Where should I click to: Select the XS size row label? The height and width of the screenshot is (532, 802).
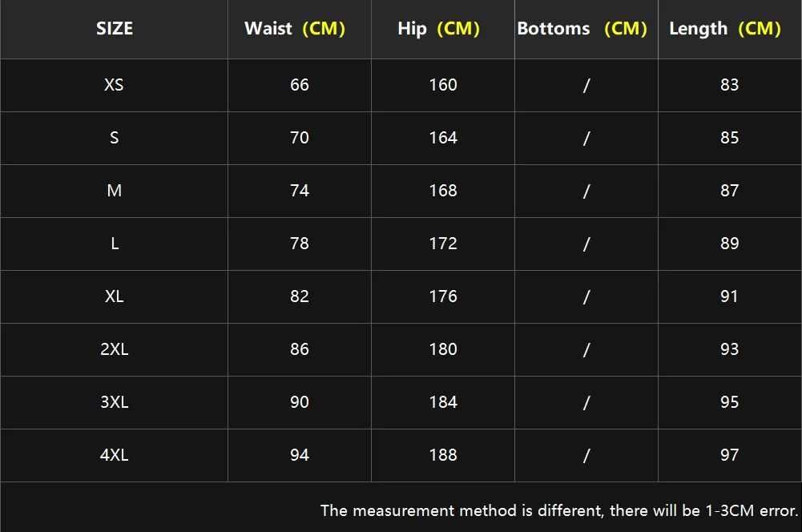(x=114, y=85)
